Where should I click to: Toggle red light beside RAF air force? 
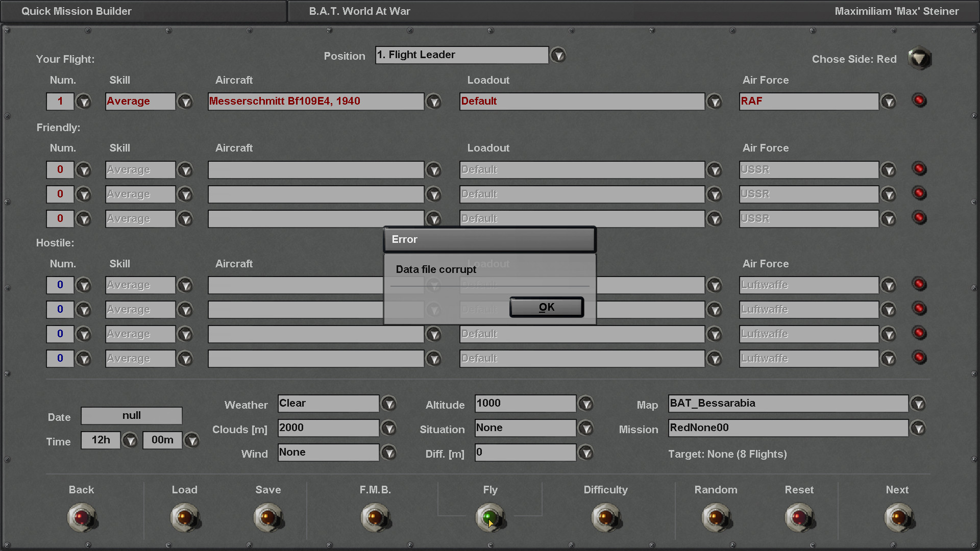tap(919, 101)
